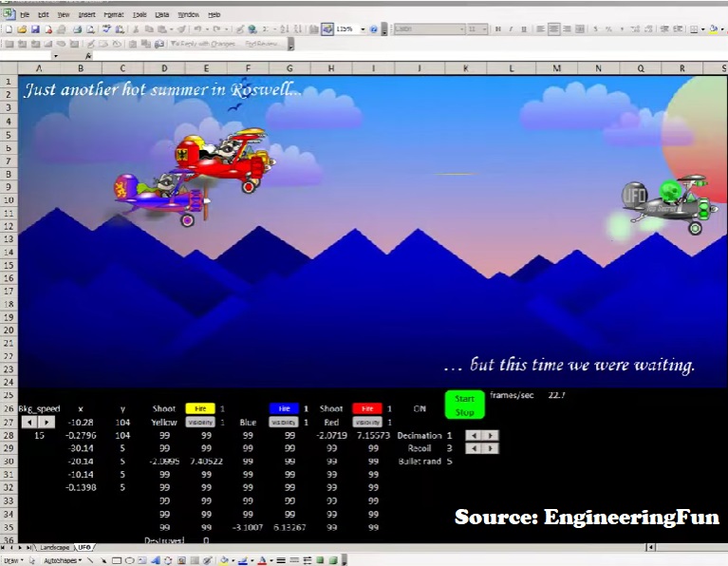Toggle the Red Visibility button
Image resolution: width=728 pixels, height=566 pixels.
[367, 423]
